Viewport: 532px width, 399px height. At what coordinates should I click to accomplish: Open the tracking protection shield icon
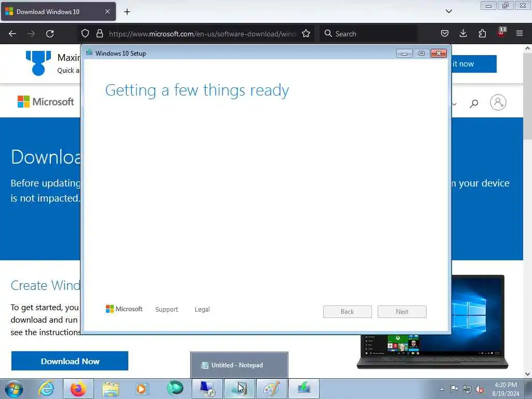(85, 34)
